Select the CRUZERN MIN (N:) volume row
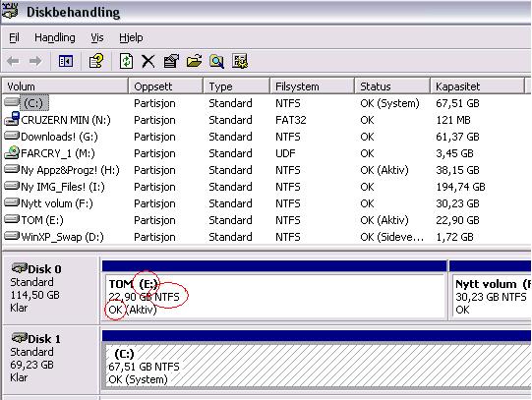The height and width of the screenshot is (400, 532). pos(265,120)
